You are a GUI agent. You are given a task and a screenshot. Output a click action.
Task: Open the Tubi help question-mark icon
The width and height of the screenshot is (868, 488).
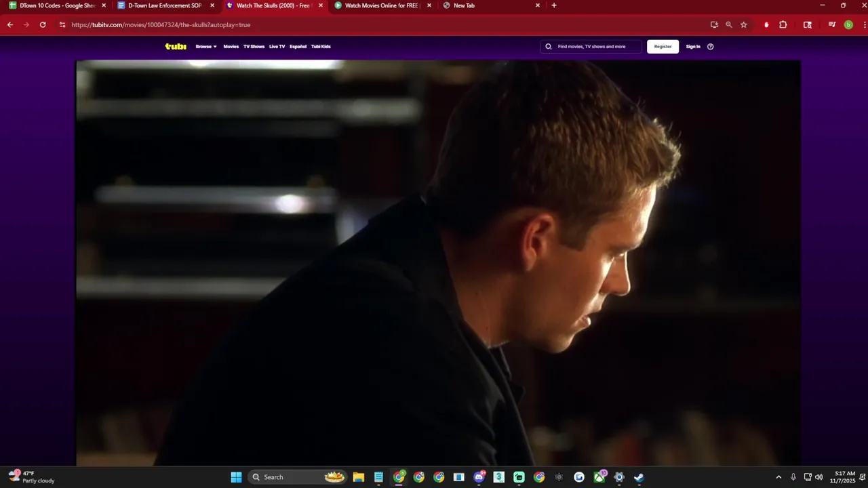[x=711, y=47]
